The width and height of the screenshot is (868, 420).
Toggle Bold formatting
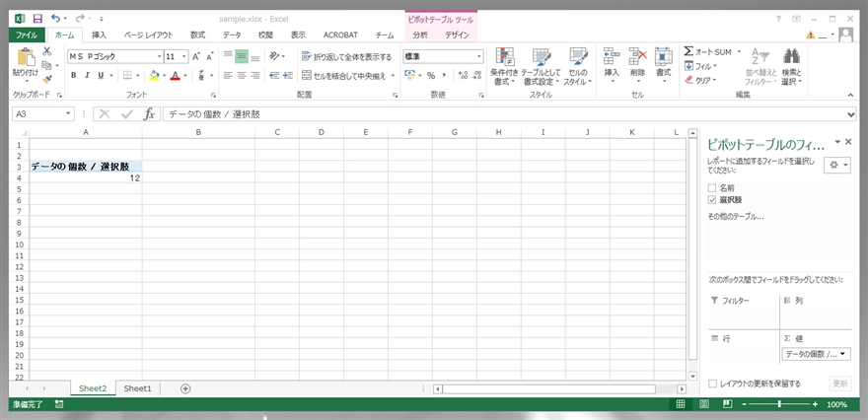73,75
